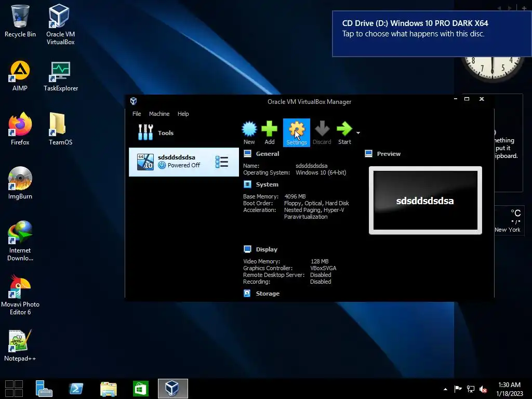Show hidden system tray icons
This screenshot has height=399, width=532.
tap(445, 389)
